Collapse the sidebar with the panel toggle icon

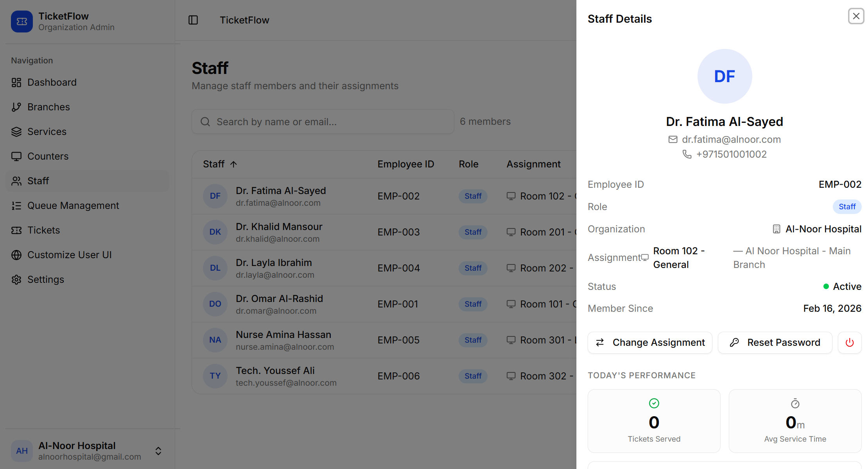pyautogui.click(x=193, y=20)
